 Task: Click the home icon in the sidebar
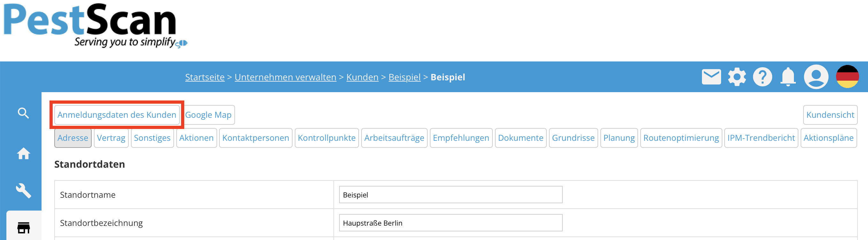pos(23,154)
